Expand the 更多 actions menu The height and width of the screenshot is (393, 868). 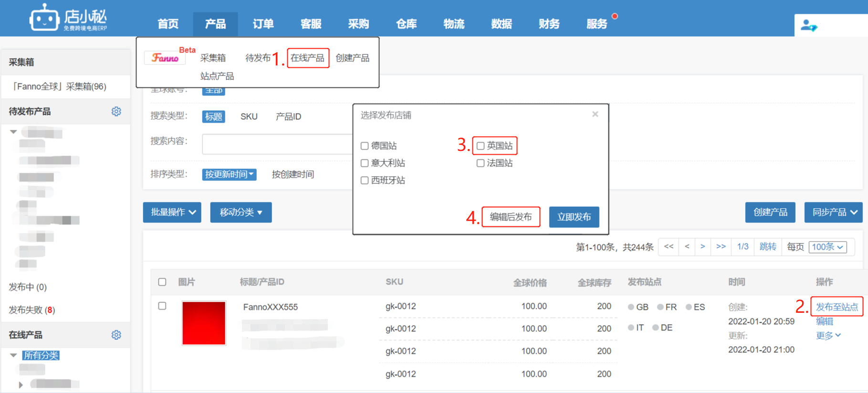pos(828,336)
